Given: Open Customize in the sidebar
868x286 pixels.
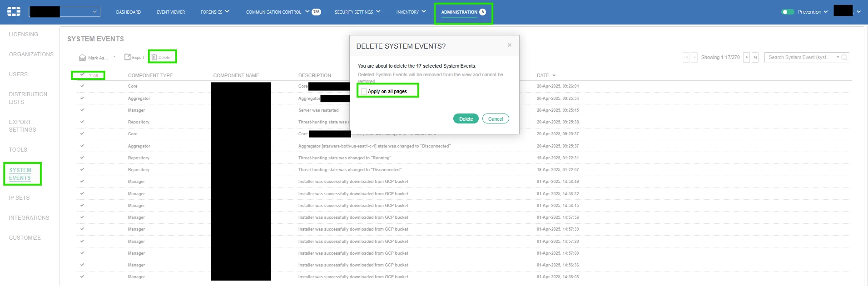Looking at the screenshot, I should click(x=25, y=238).
